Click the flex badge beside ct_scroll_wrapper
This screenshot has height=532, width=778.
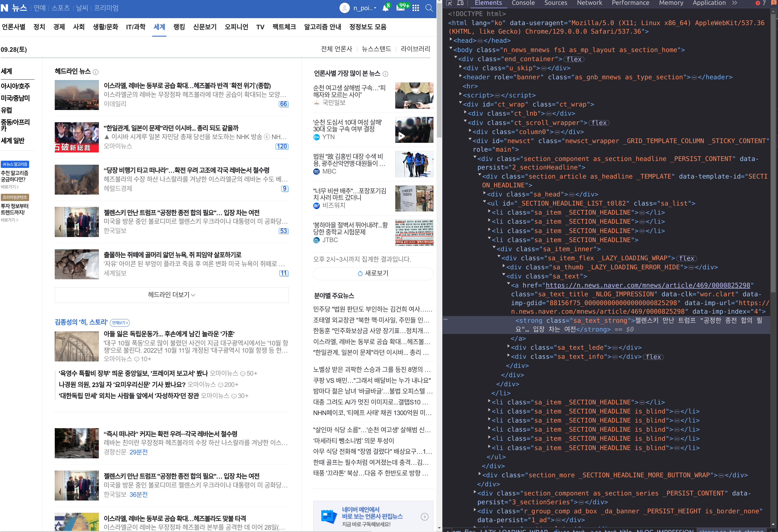[599, 123]
